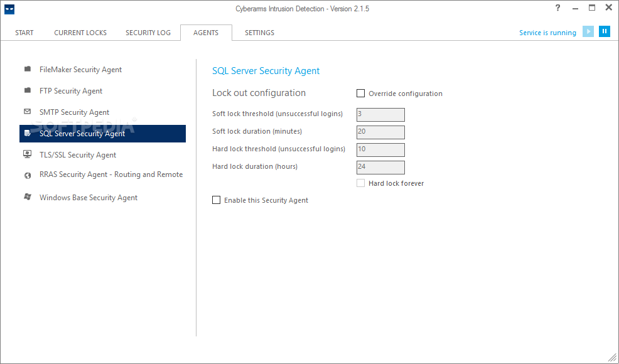Screen dimensions: 619x364
Task: Click the TLS/SSL Security Agent monitor icon
Action: pos(27,154)
